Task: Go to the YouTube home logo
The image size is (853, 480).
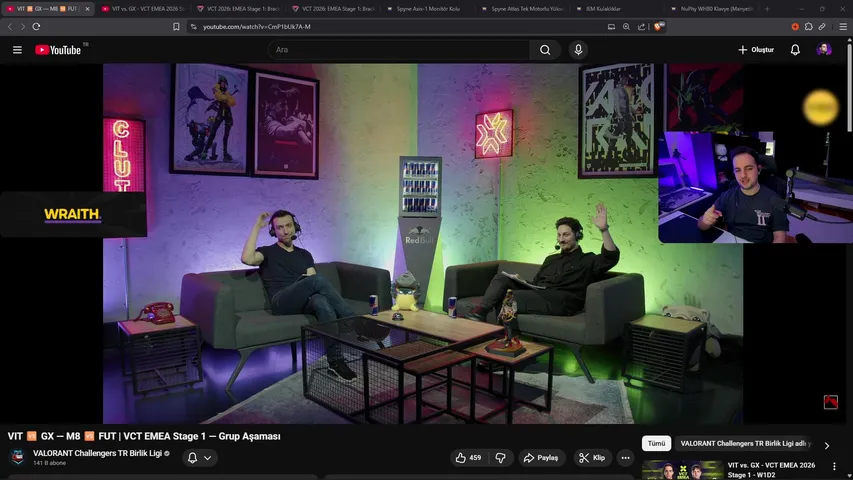Action: 58,50
